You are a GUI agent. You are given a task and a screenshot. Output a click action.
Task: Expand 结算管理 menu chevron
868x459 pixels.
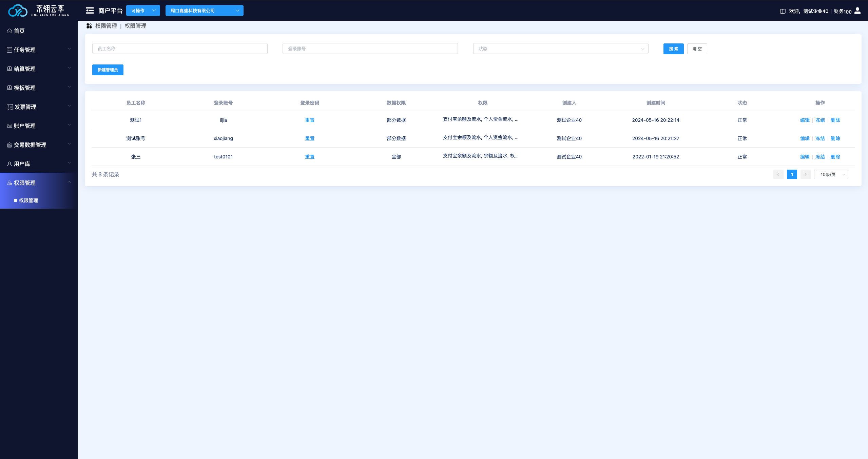point(69,68)
